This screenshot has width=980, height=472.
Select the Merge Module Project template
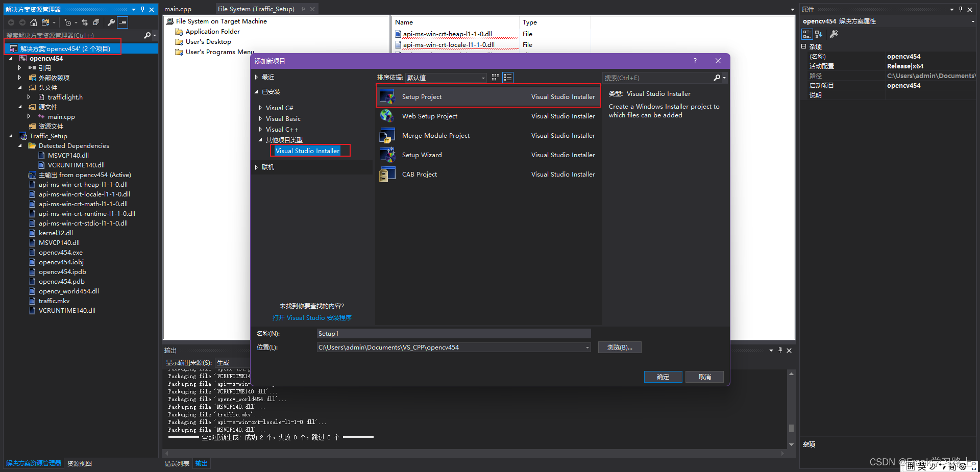[x=488, y=135]
